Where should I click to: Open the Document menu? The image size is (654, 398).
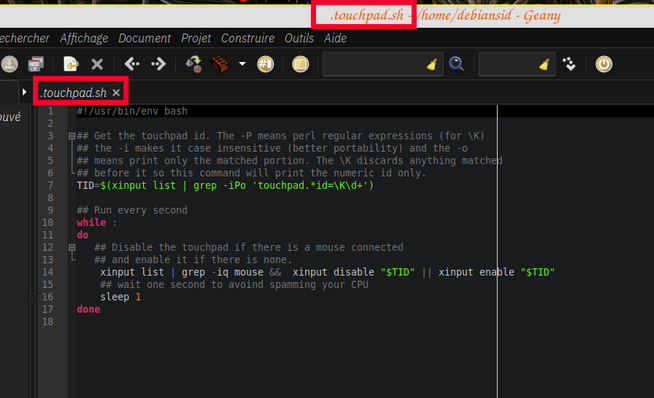(x=144, y=38)
